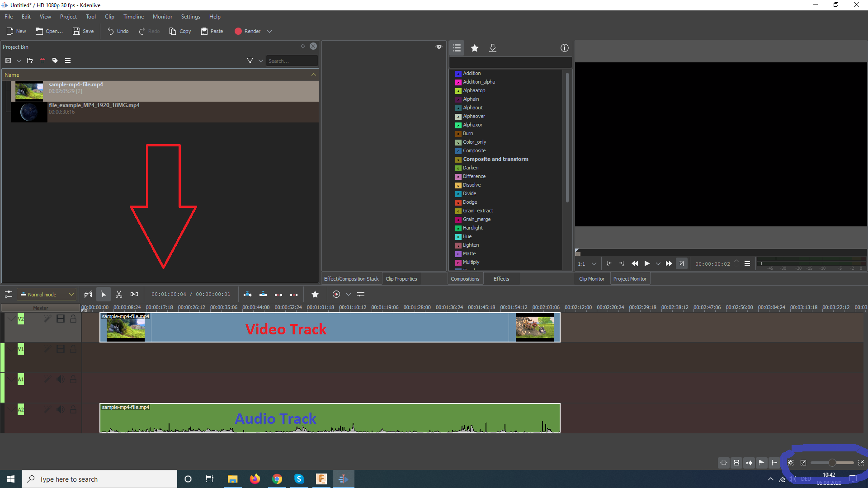The image size is (868, 488).
Task: Click the timeline zoom slider handle
Action: click(x=832, y=463)
